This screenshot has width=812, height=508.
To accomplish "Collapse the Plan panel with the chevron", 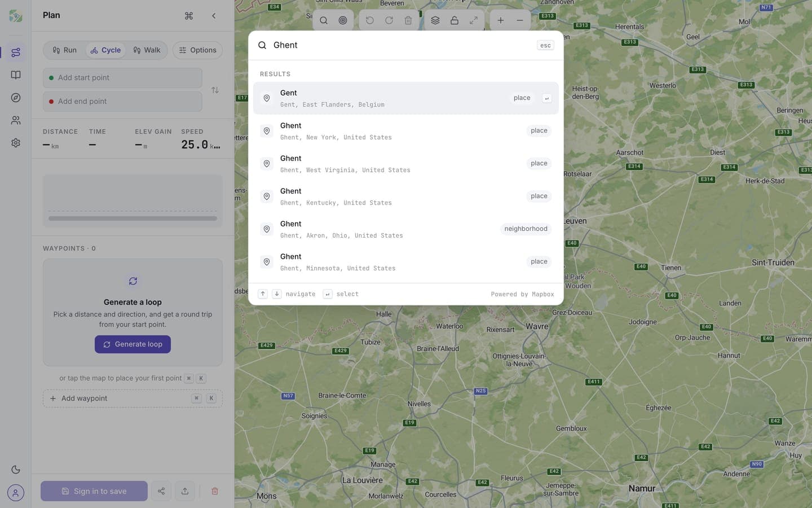I will [x=214, y=16].
